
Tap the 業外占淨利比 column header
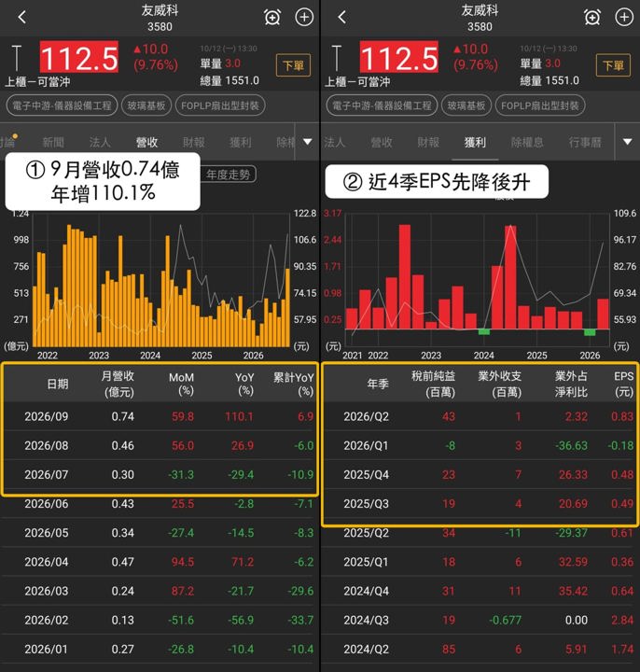click(x=571, y=384)
